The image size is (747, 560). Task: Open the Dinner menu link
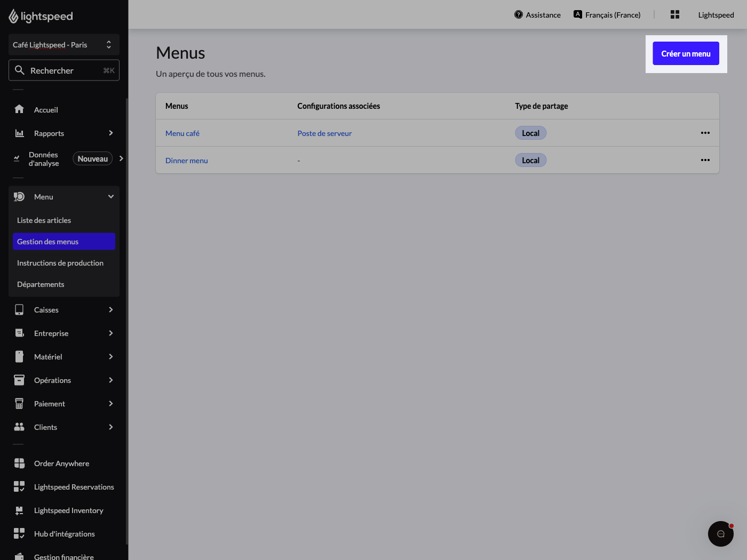(187, 161)
